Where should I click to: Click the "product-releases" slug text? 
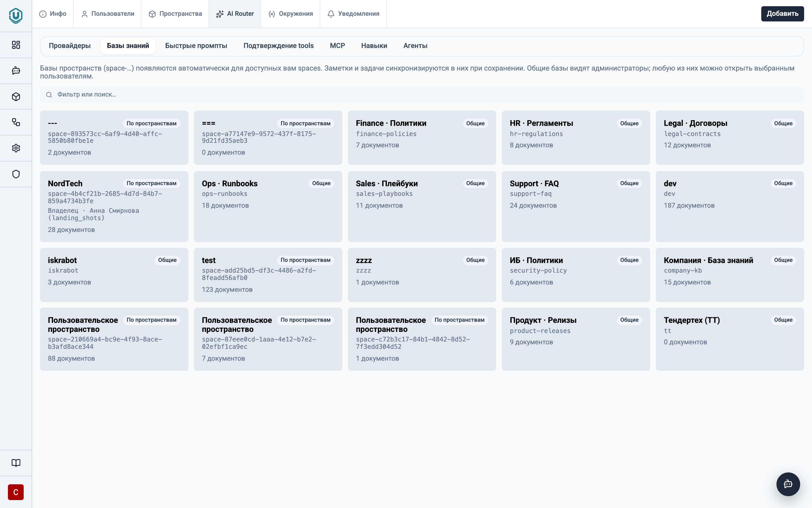tap(540, 331)
